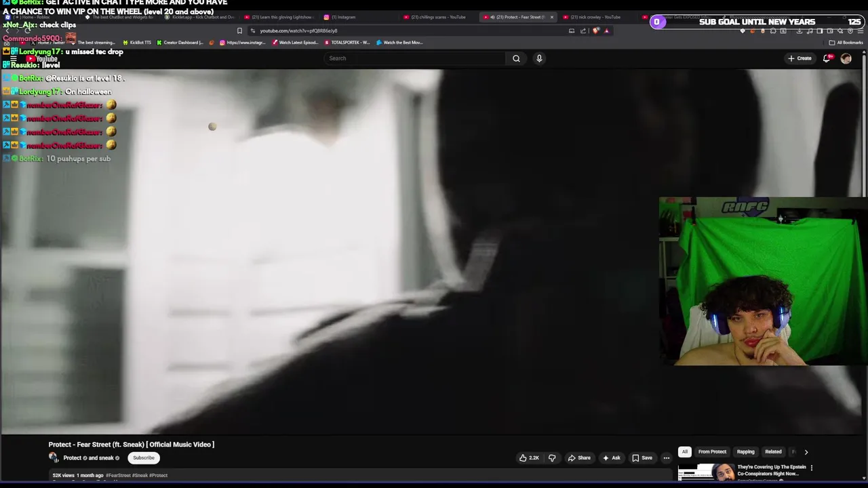Open options menu for the Epstein video
The width and height of the screenshot is (868, 488).
811,468
